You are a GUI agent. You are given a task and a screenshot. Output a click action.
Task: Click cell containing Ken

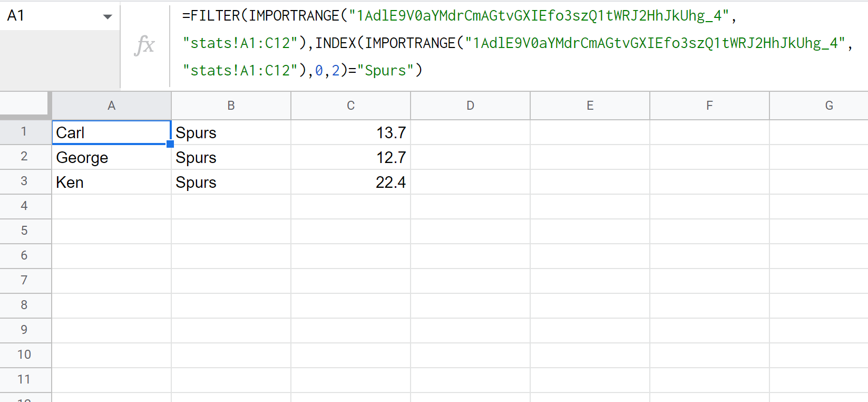click(112, 182)
